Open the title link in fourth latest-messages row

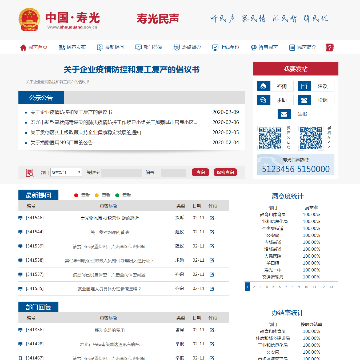[109, 261]
